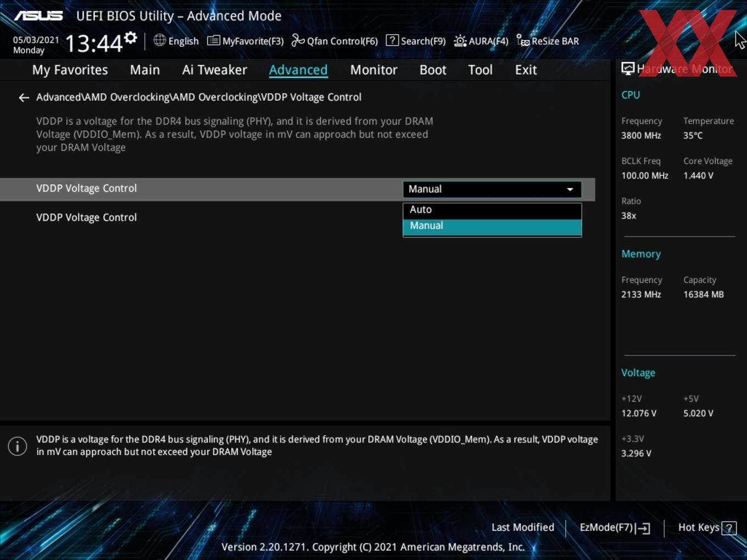The height and width of the screenshot is (560, 747).
Task: Open the English language globe icon
Action: click(x=159, y=40)
